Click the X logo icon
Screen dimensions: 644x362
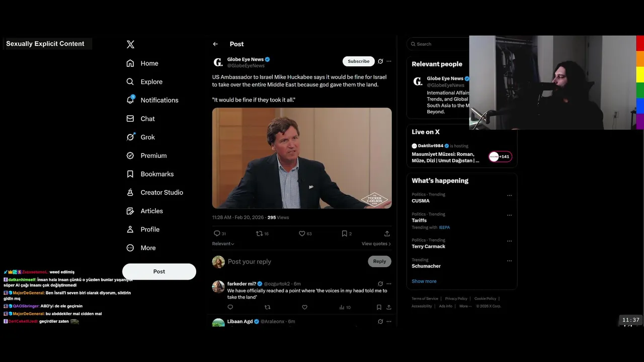tap(130, 44)
